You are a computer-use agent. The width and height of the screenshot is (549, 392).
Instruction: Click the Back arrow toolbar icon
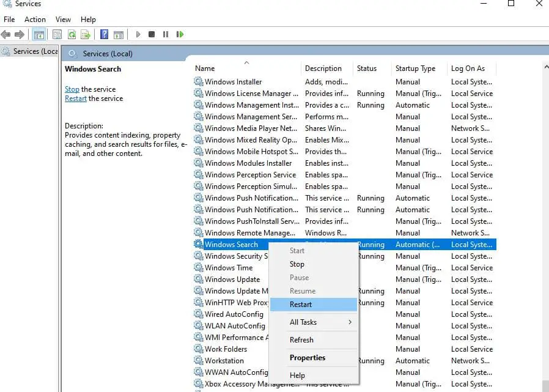coord(6,34)
